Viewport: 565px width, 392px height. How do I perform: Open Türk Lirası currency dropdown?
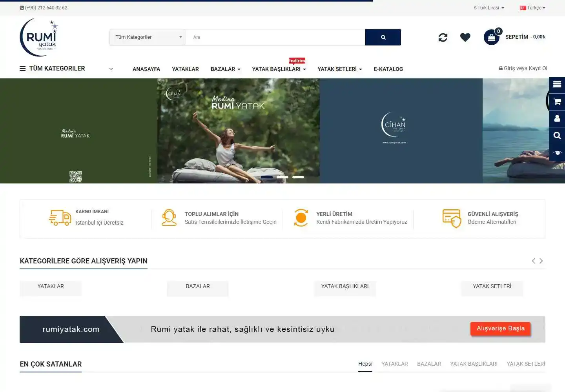click(489, 8)
